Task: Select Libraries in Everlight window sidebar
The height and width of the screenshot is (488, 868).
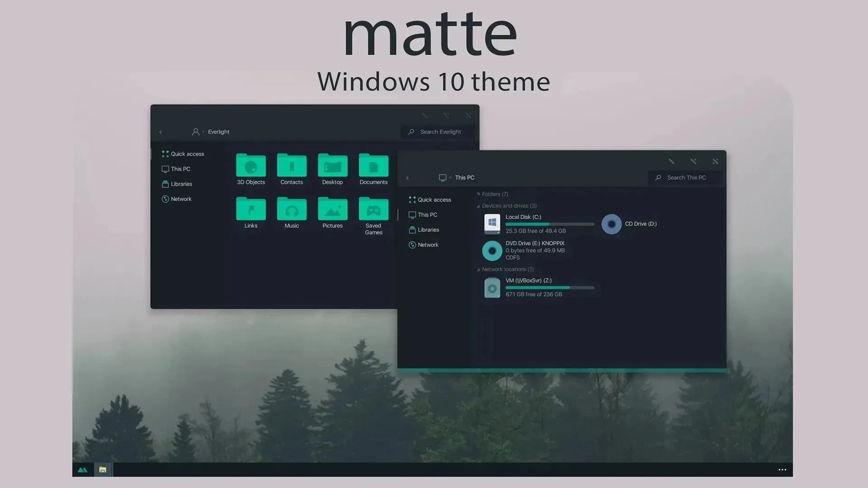Action: click(181, 184)
